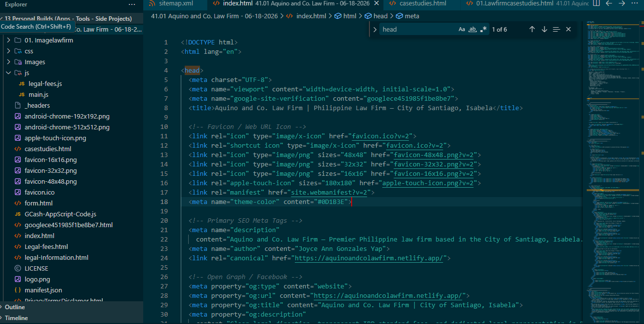This screenshot has width=644, height=324.
Task: Toggle Find in Selection option
Action: click(x=557, y=29)
